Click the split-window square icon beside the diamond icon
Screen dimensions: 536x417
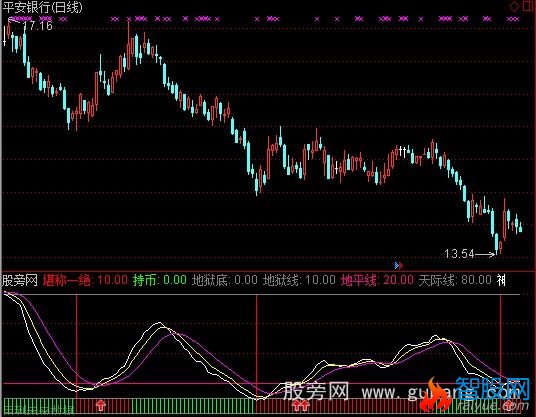pos(528,6)
